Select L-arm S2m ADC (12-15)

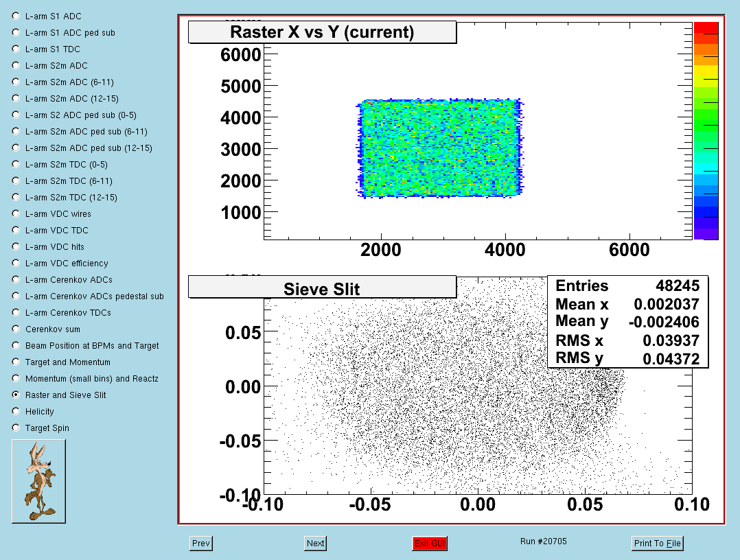click(x=16, y=99)
